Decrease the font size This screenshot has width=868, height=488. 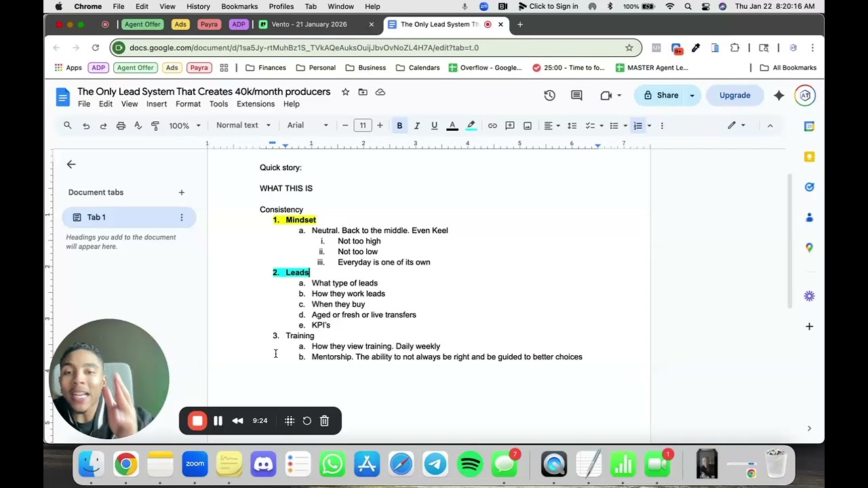pyautogui.click(x=345, y=125)
